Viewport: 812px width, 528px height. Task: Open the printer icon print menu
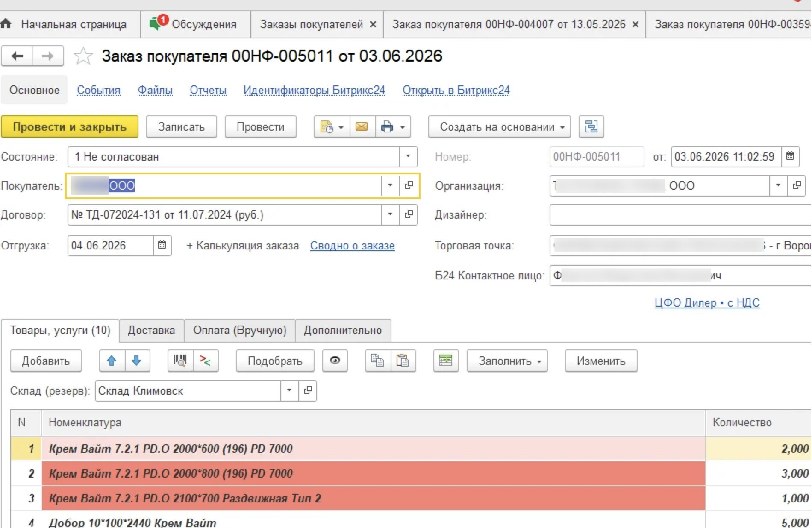click(393, 127)
